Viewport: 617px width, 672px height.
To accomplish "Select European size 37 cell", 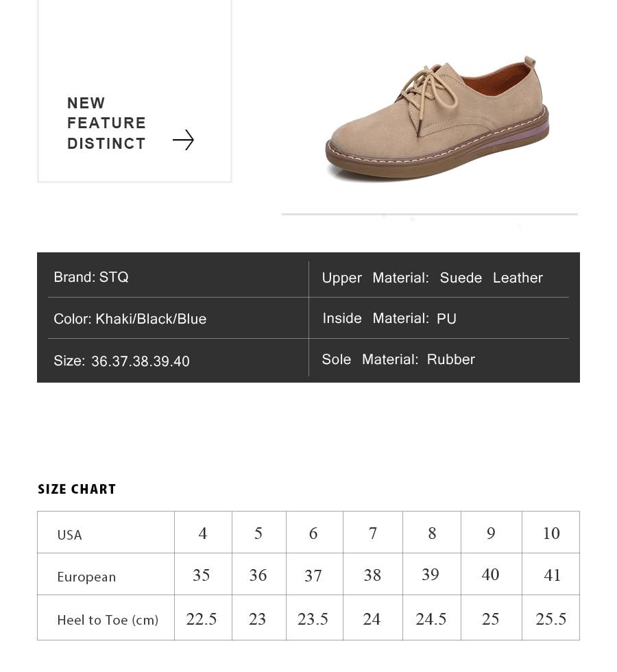I will [x=315, y=575].
